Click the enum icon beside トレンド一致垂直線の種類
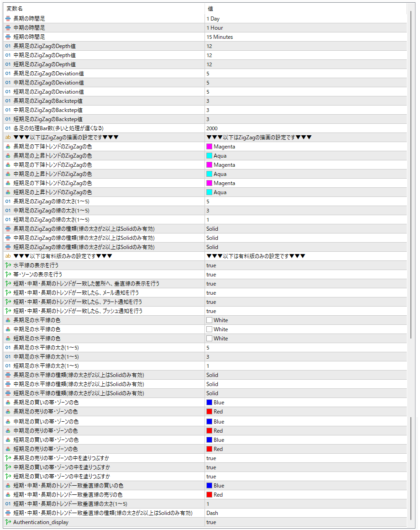Screen dimensions: 420x530 point(8,513)
